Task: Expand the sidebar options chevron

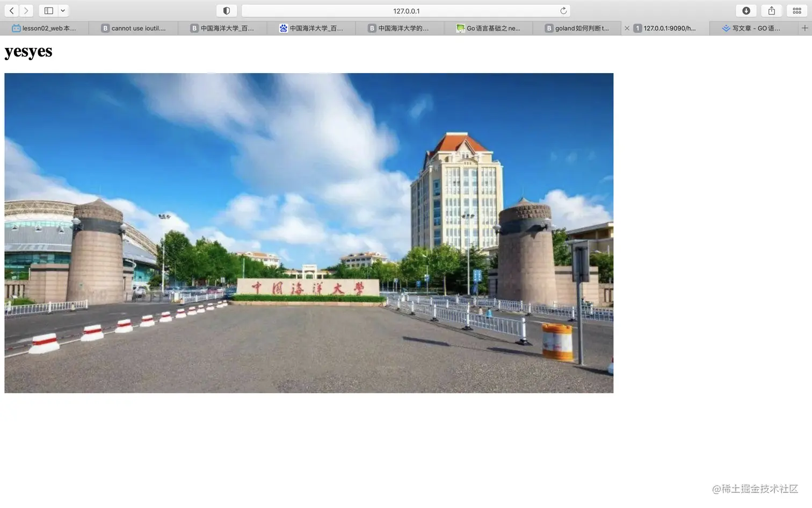Action: click(x=63, y=11)
